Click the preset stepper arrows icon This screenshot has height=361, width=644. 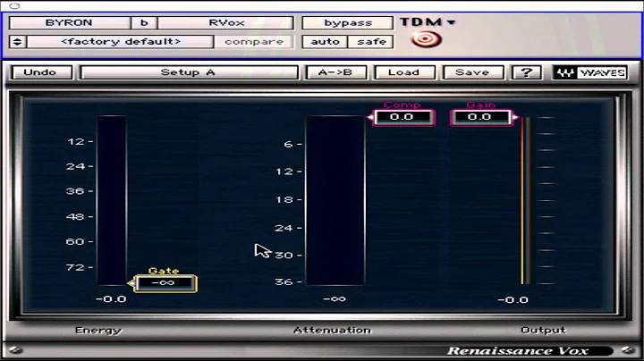coord(17,41)
